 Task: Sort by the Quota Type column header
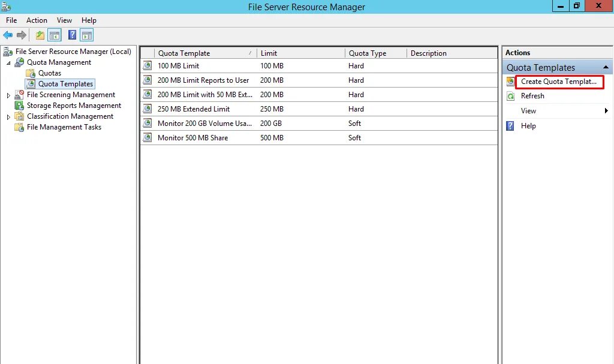point(376,53)
